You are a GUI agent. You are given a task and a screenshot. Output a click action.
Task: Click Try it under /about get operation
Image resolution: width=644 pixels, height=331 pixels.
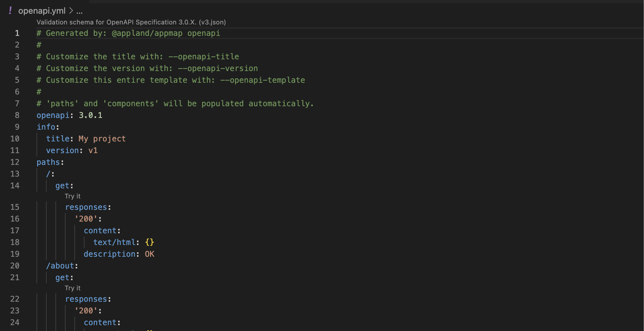pyautogui.click(x=72, y=288)
